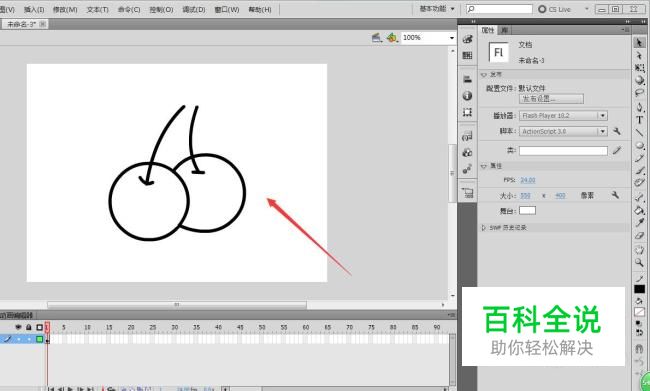The height and width of the screenshot is (391, 650).
Task: Click the lock all layers padlock header
Action: point(29,327)
